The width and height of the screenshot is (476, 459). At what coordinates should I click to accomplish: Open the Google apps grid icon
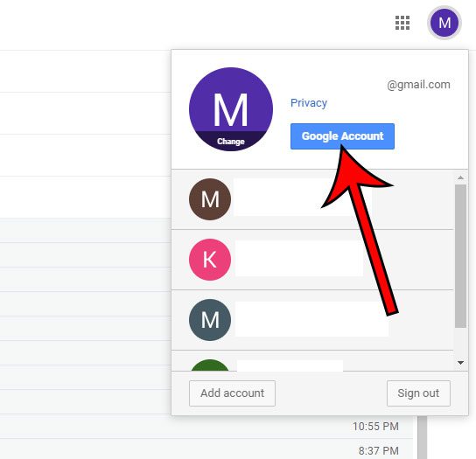pyautogui.click(x=402, y=23)
